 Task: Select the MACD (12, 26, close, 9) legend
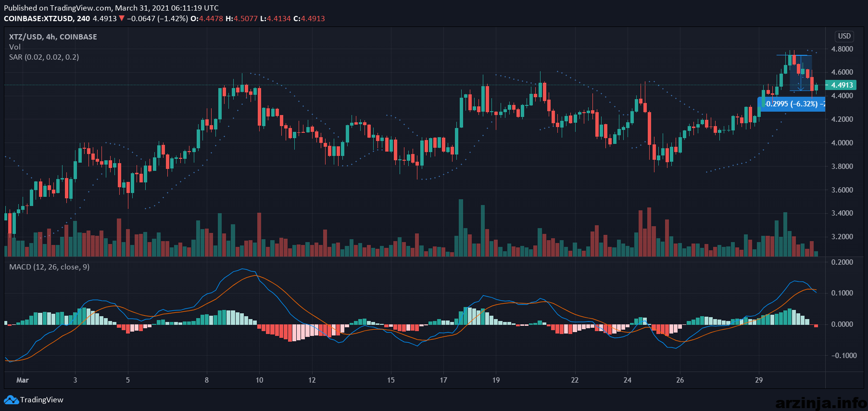pyautogui.click(x=49, y=267)
